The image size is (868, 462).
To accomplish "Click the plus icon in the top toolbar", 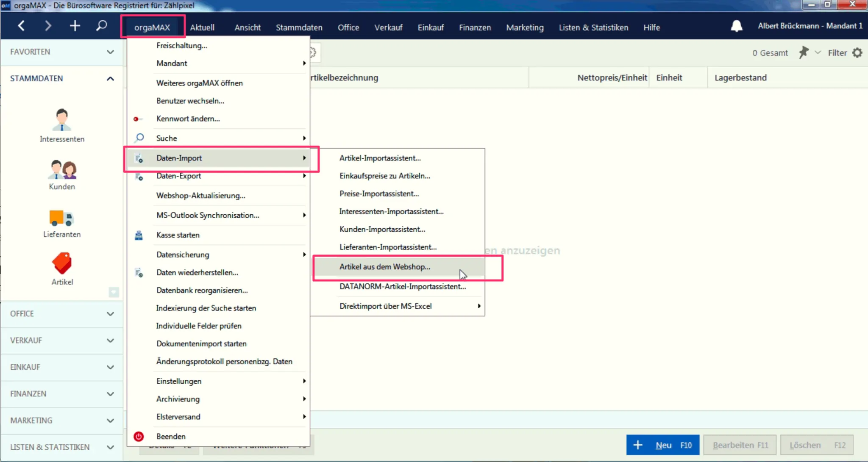I will point(75,26).
